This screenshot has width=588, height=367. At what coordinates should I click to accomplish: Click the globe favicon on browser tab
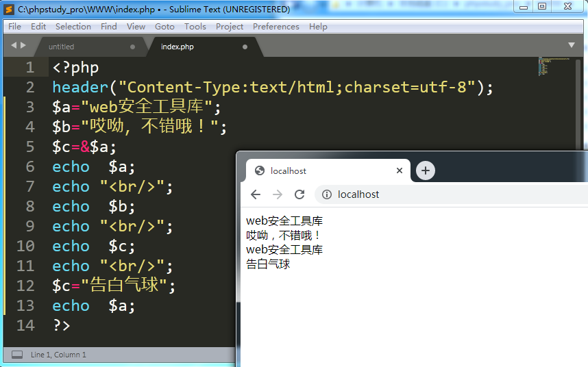coord(260,170)
